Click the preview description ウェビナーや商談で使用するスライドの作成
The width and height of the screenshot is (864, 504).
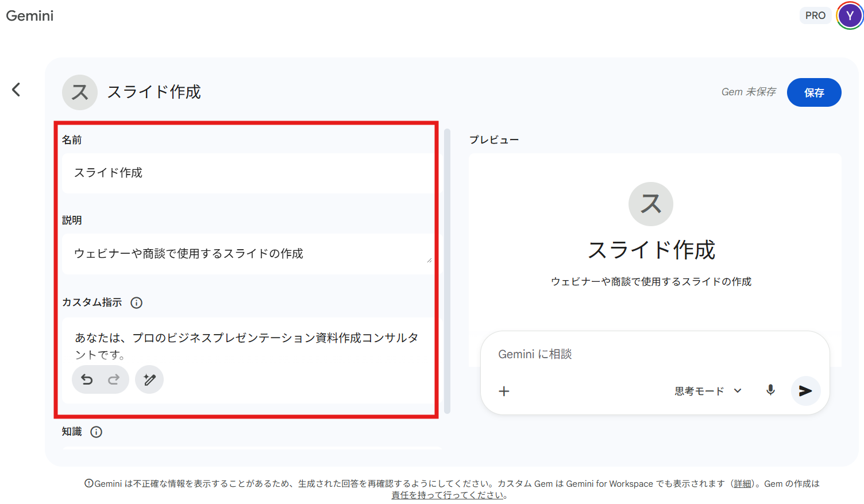651,281
